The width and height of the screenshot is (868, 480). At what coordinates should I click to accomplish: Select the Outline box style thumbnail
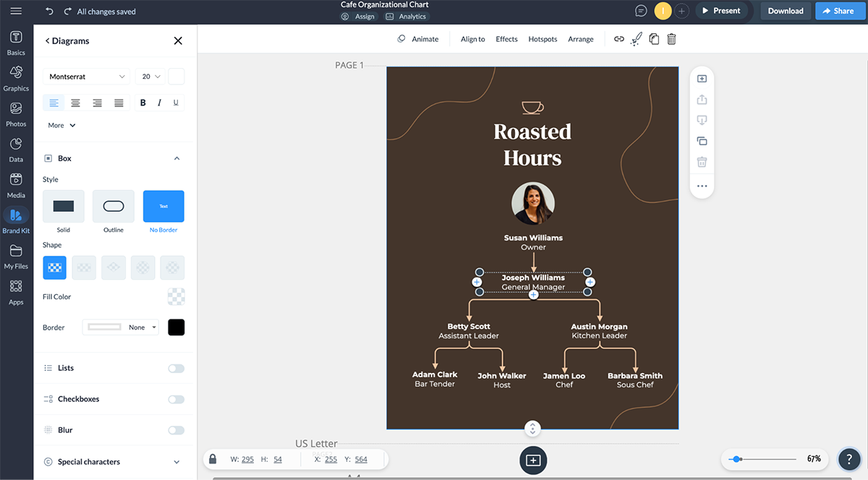click(x=114, y=207)
